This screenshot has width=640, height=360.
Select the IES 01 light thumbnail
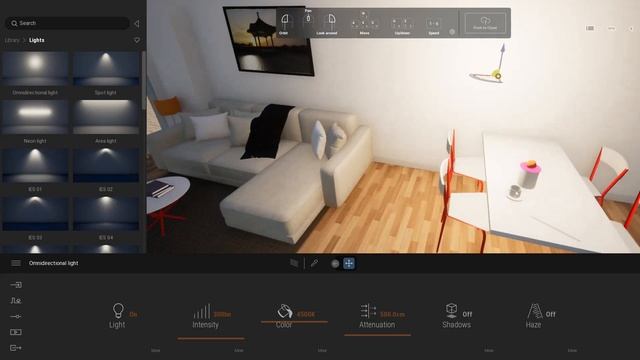click(35, 165)
